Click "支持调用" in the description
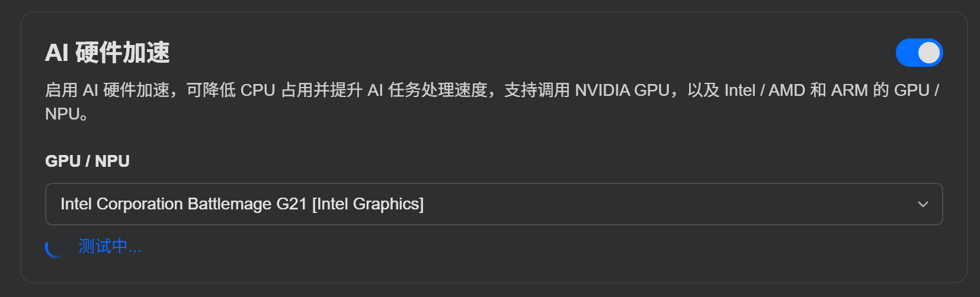Screen dimensions: 980x297 (537, 90)
